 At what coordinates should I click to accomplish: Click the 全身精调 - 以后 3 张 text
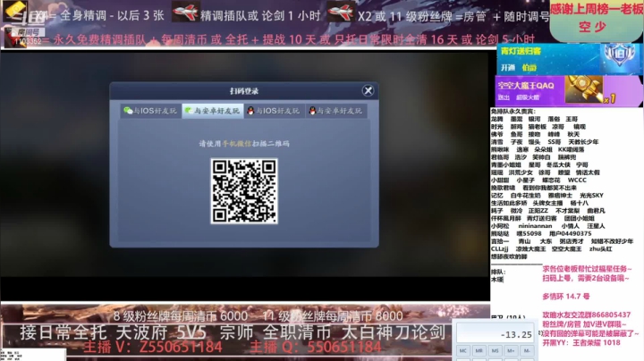[112, 15]
